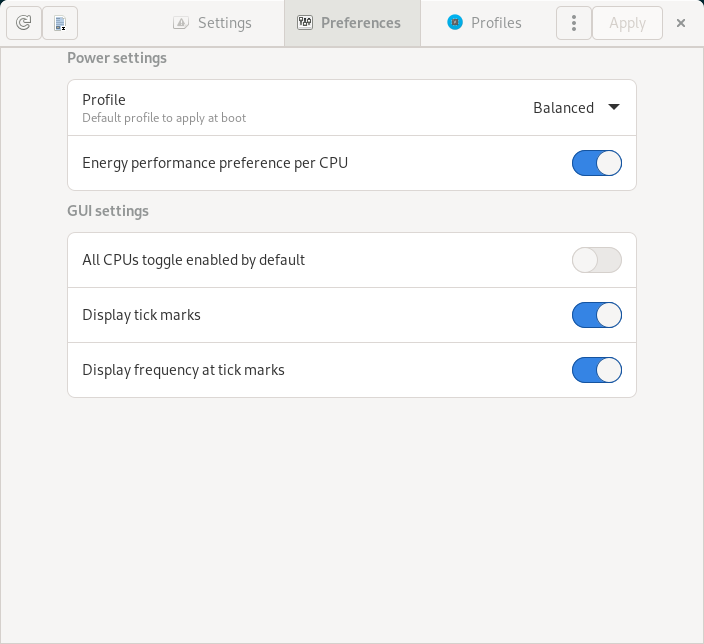Click the Display frequency at tick marks label
This screenshot has height=644, width=704.
click(x=183, y=370)
